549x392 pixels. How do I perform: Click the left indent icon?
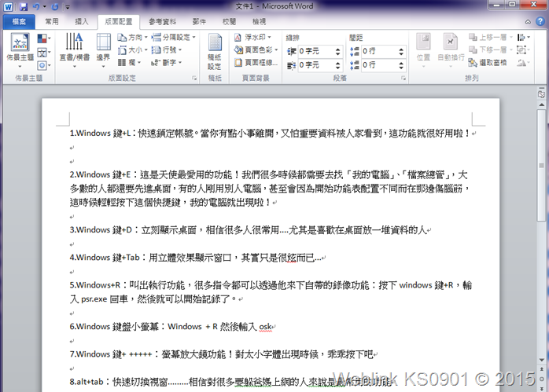click(291, 52)
